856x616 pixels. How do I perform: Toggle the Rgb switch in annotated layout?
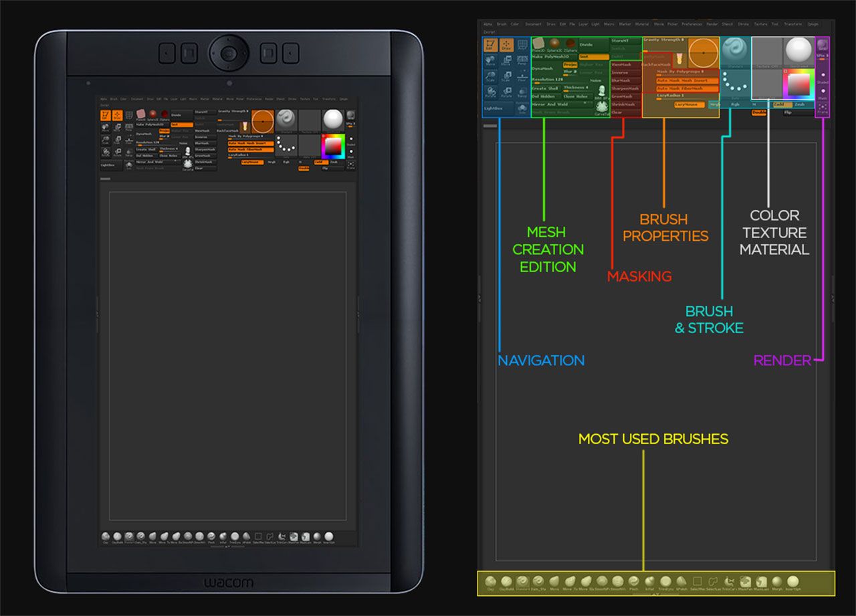point(735,104)
